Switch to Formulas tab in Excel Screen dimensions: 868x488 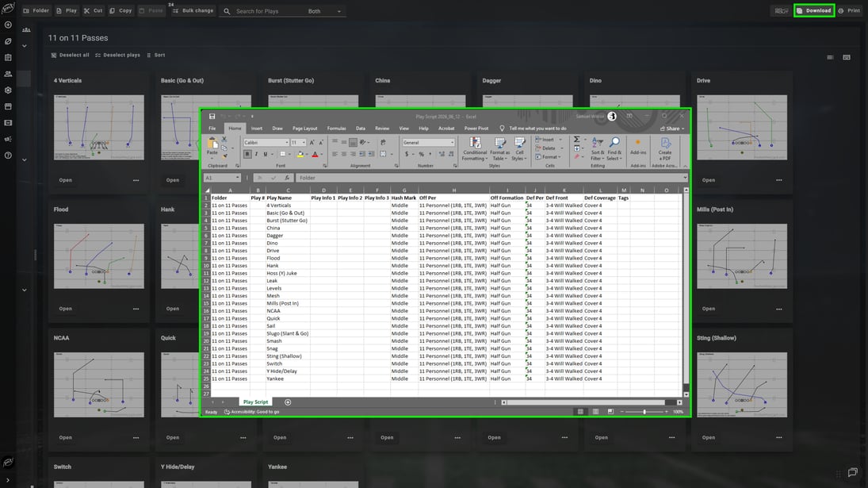coord(336,129)
